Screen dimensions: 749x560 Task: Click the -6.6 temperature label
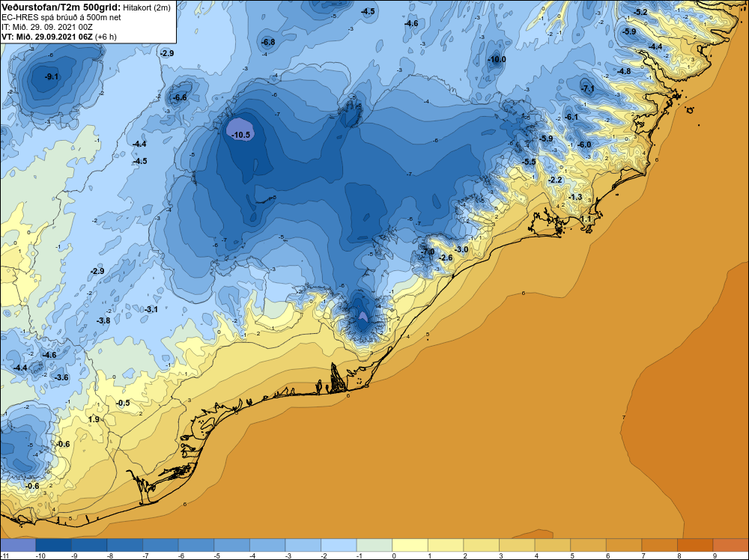pos(180,97)
